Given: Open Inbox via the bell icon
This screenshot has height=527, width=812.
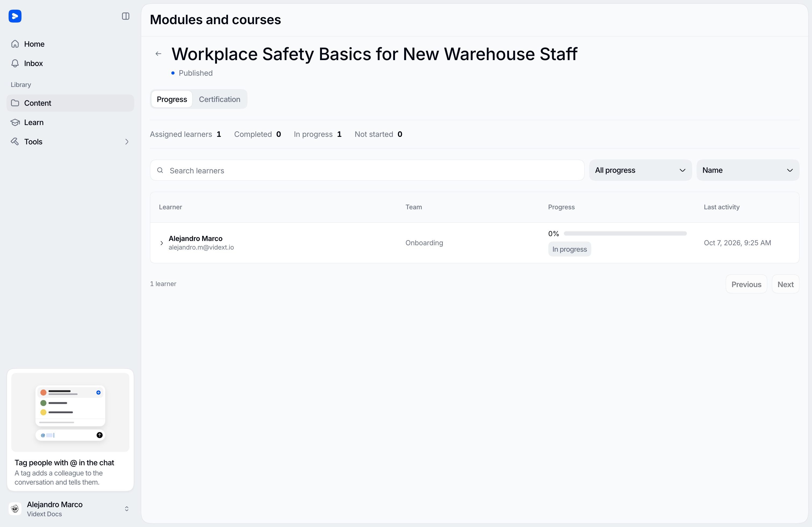Looking at the screenshot, I should click(15, 63).
